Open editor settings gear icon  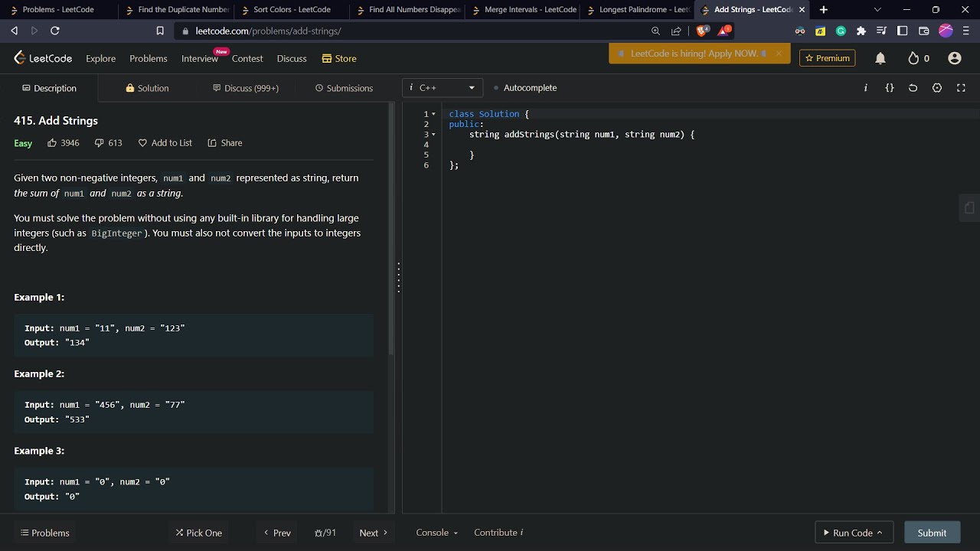point(937,88)
